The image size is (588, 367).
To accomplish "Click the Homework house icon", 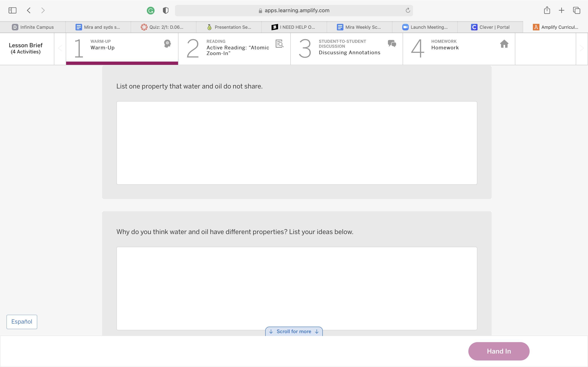I will point(504,44).
